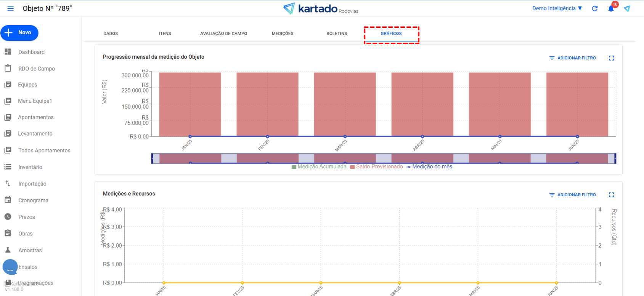Open Dashboard from the sidebar
Viewport: 644px width, 296px height.
point(31,52)
